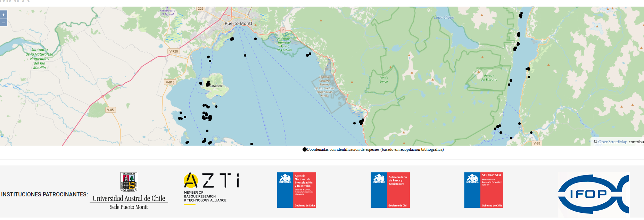Viewport: 644px width, 220px height.
Task: Click the Universidad Austral de Chile logo
Action: pos(129,191)
